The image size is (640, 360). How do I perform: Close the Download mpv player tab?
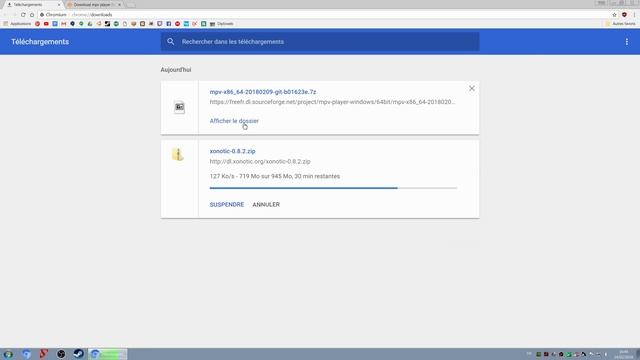click(119, 4)
